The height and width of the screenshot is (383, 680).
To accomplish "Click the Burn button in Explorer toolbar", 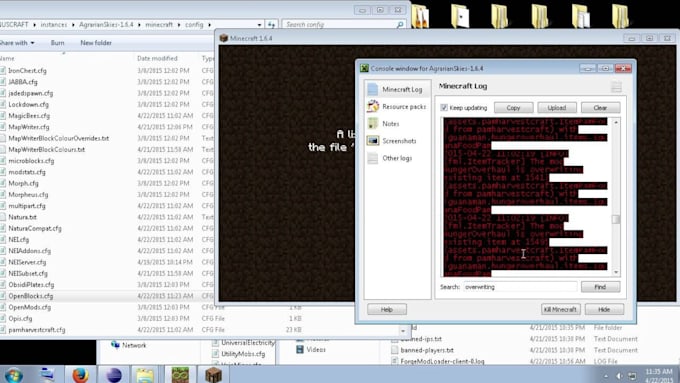I will pos(57,43).
